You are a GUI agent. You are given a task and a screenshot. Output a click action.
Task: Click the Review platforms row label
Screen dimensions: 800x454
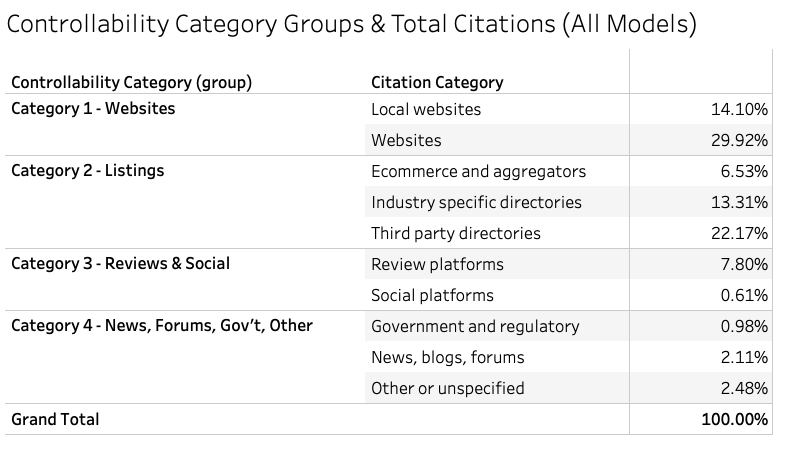tap(437, 264)
